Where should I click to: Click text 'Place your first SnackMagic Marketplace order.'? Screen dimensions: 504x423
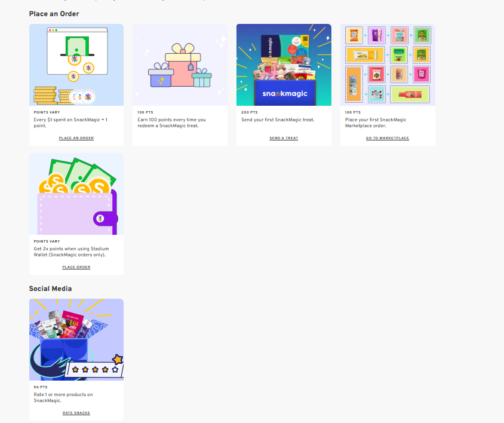coord(376,122)
